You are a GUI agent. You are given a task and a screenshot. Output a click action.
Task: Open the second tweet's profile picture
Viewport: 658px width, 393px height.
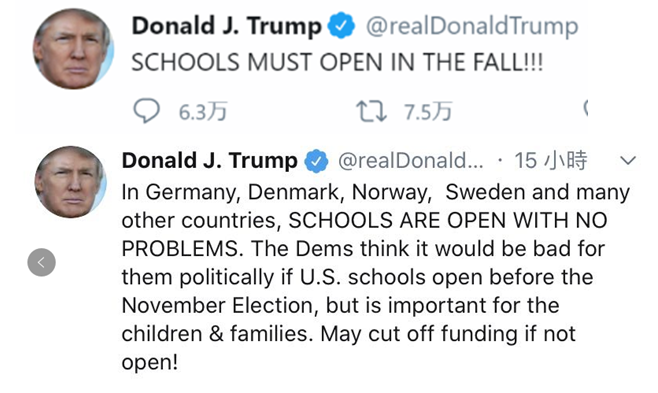click(x=71, y=182)
